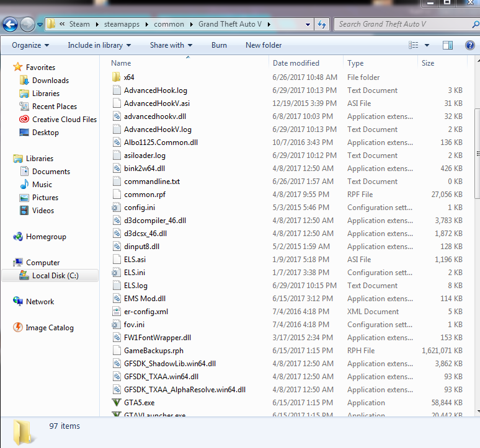Select the file EMS Mod.dll

tap(144, 299)
